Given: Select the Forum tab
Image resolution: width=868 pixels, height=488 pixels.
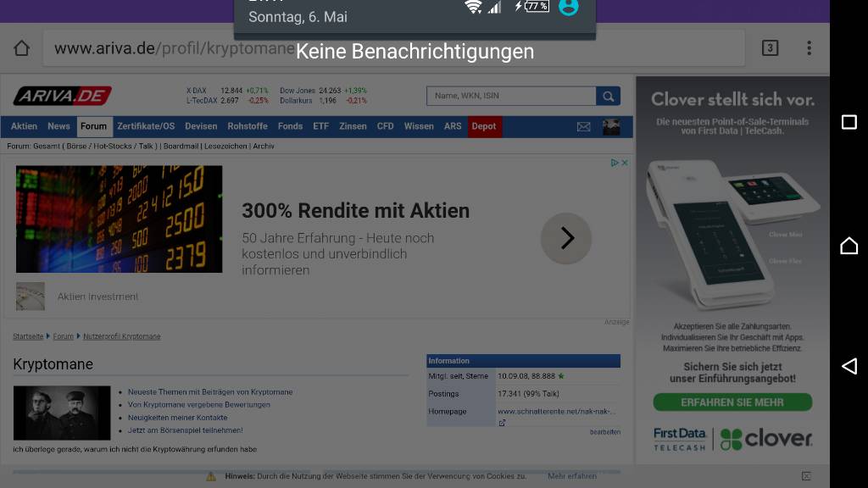Looking at the screenshot, I should click(93, 126).
